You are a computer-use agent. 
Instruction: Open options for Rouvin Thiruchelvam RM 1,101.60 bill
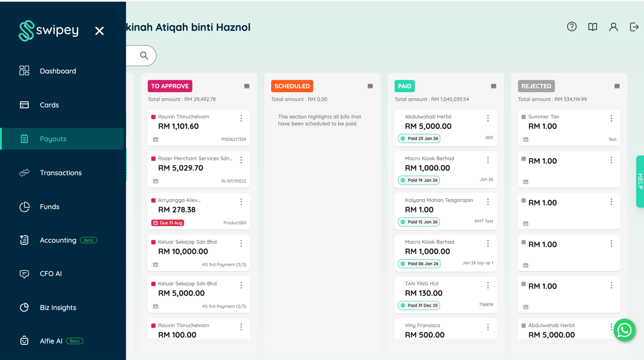click(241, 118)
